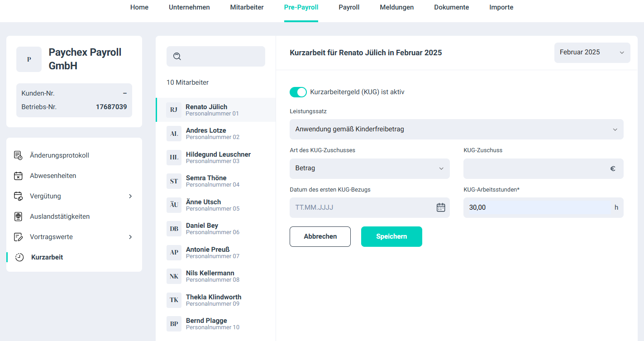Open the Leistungssatz dropdown

(x=456, y=129)
